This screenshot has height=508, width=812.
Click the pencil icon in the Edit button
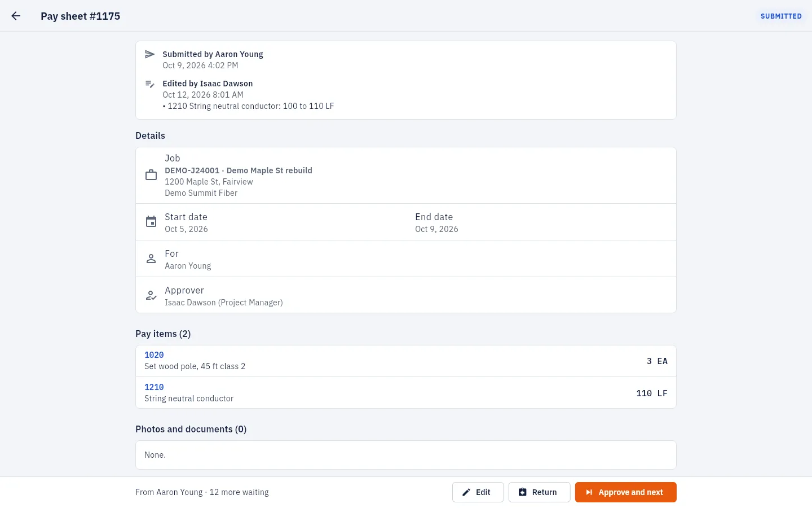click(466, 492)
